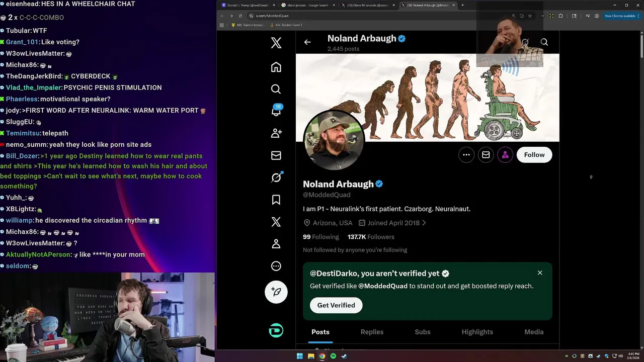Open the Bookmarks icon in sidebar

(276, 200)
